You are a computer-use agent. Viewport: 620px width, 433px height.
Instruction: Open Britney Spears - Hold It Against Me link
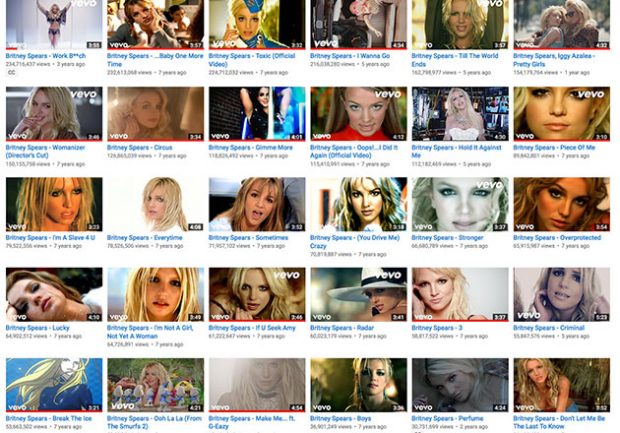point(456,151)
